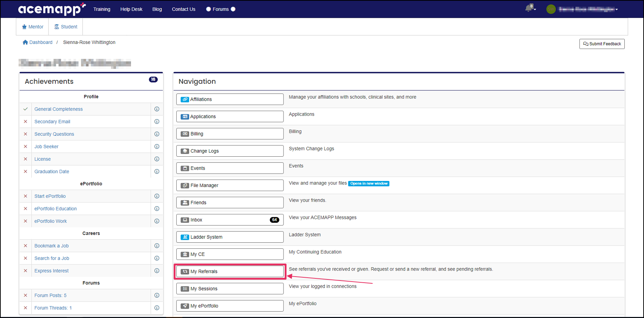The width and height of the screenshot is (644, 318).
Task: Open Contact Us in top bar
Action: [183, 9]
